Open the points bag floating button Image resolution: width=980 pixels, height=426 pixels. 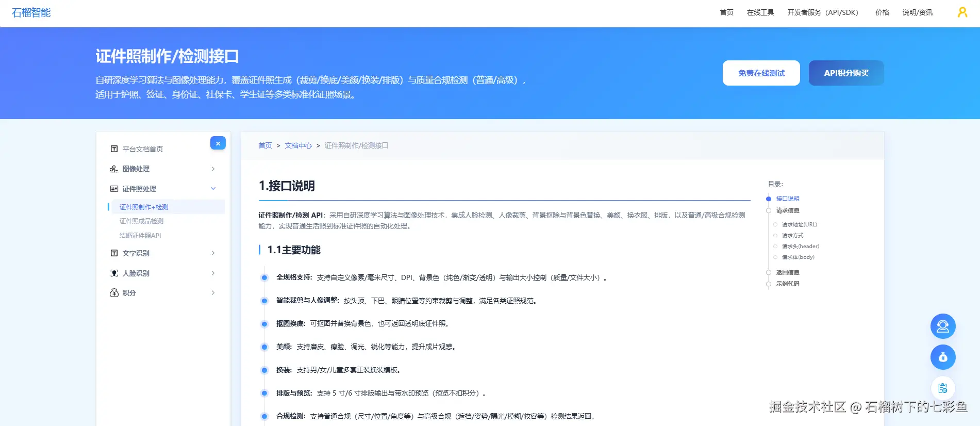(x=943, y=357)
